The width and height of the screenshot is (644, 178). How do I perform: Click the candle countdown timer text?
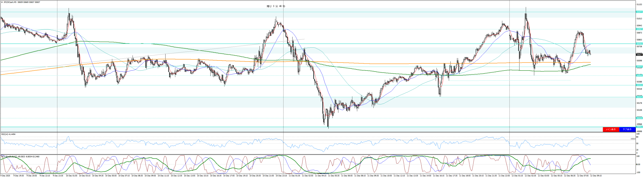pyautogui.click(x=276, y=6)
